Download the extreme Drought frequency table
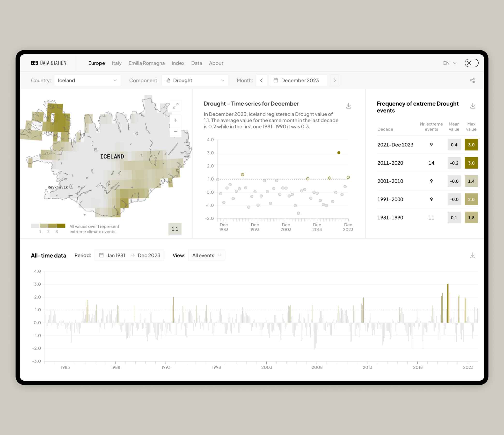 pos(472,106)
